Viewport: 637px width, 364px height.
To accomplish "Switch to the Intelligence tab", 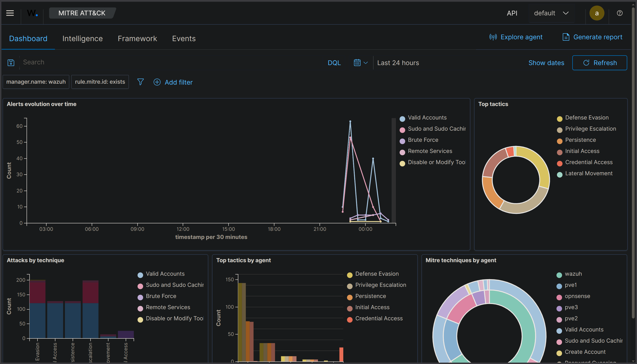I will [83, 39].
